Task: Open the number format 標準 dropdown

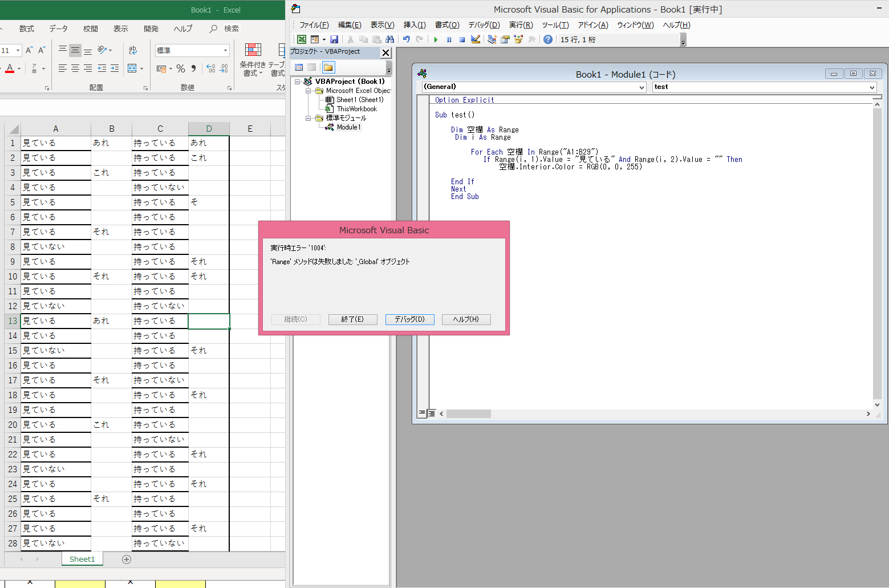Action: click(x=225, y=50)
